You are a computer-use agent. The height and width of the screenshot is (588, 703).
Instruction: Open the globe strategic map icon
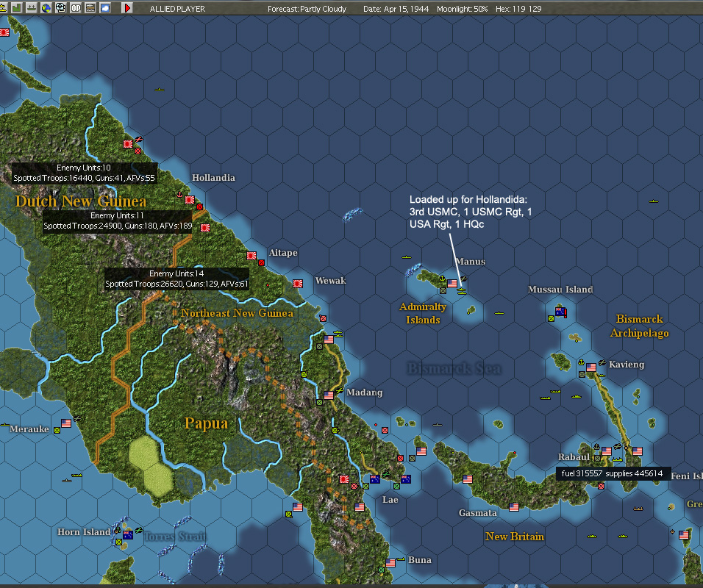pyautogui.click(x=46, y=8)
